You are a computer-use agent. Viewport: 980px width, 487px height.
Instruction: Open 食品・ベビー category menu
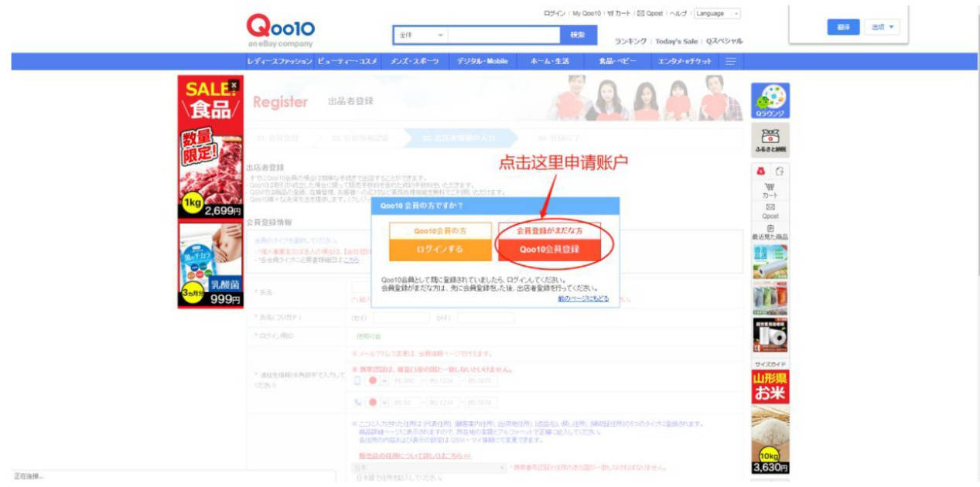(x=618, y=61)
